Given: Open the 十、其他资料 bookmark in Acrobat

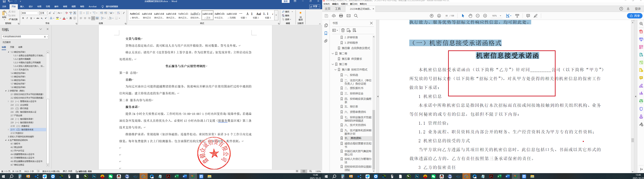Looking at the screenshot, I should tap(353, 138).
